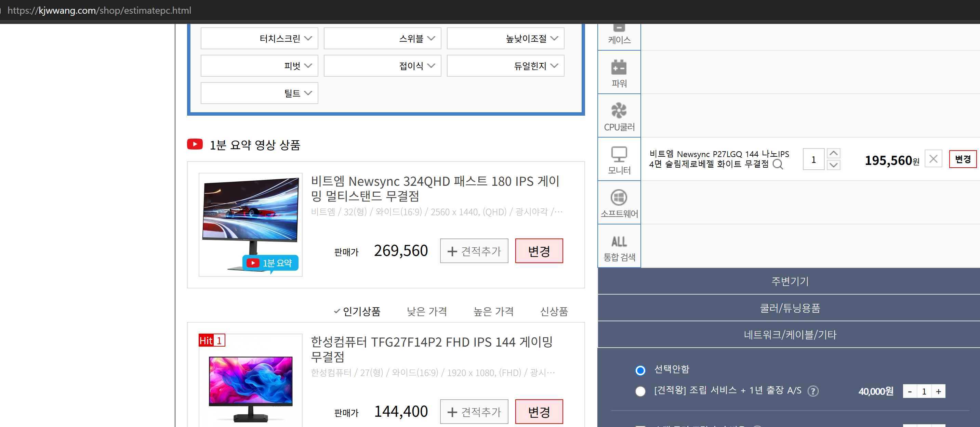Increase the monitor quantity with the up arrow
The height and width of the screenshot is (427, 980).
833,153
